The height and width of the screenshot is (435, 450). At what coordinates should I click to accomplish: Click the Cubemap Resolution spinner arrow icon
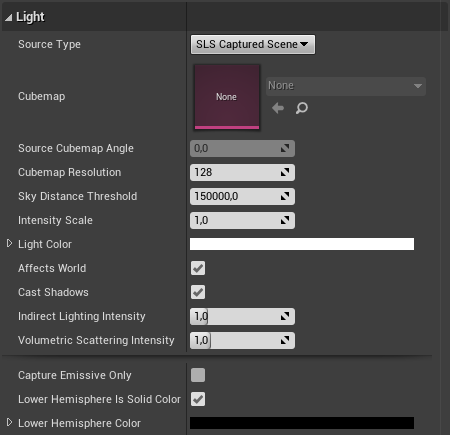(x=285, y=172)
